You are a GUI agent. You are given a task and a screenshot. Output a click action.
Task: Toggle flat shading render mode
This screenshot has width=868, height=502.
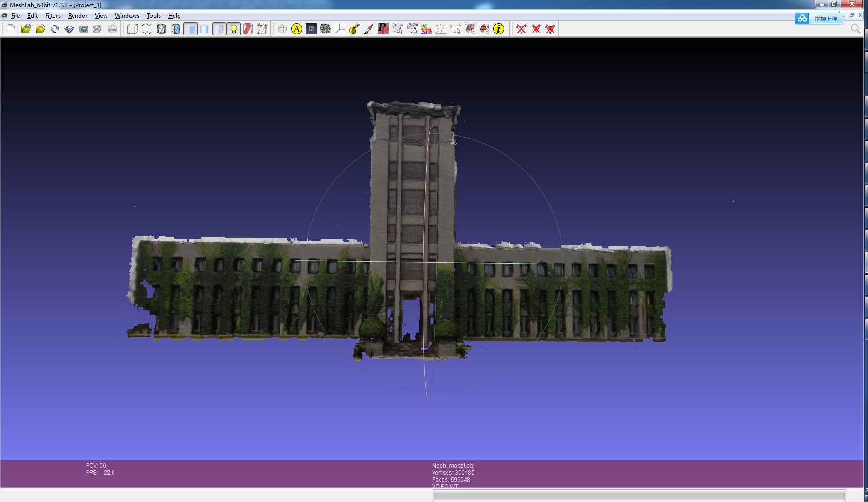(190, 29)
